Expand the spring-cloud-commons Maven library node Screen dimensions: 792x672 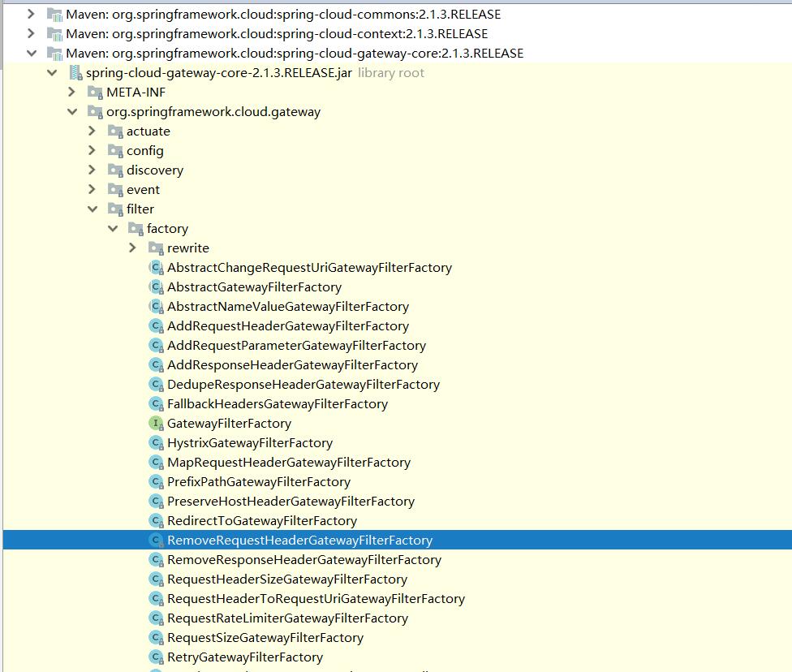coord(31,14)
